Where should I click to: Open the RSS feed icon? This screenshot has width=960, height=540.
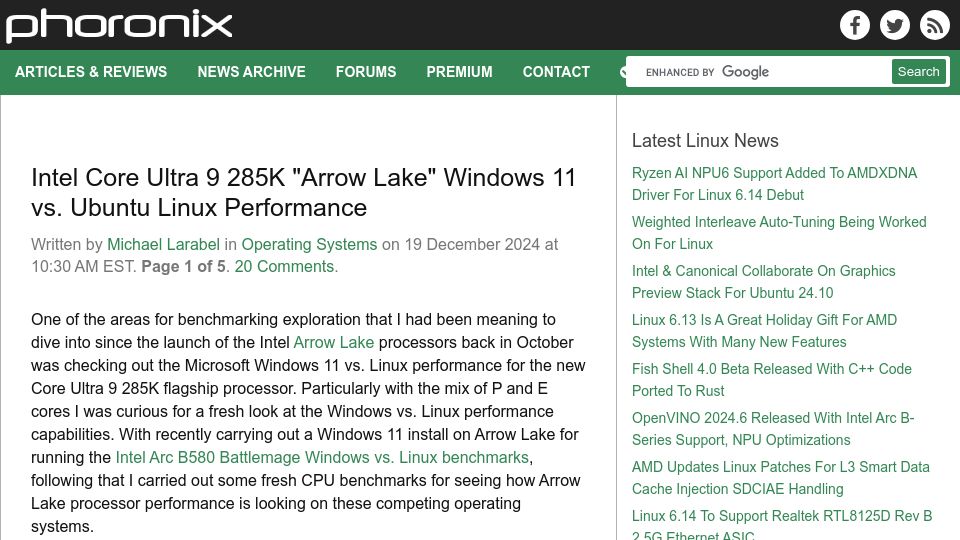[x=934, y=25]
